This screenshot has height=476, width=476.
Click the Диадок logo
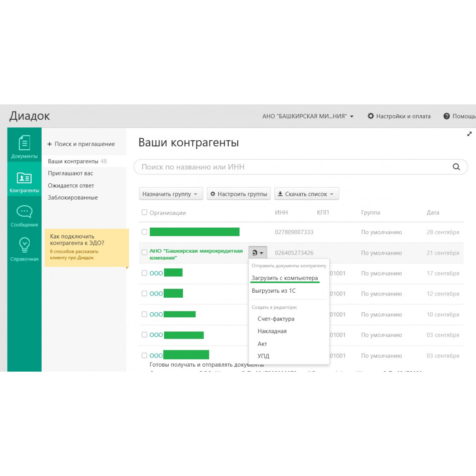pyautogui.click(x=30, y=116)
